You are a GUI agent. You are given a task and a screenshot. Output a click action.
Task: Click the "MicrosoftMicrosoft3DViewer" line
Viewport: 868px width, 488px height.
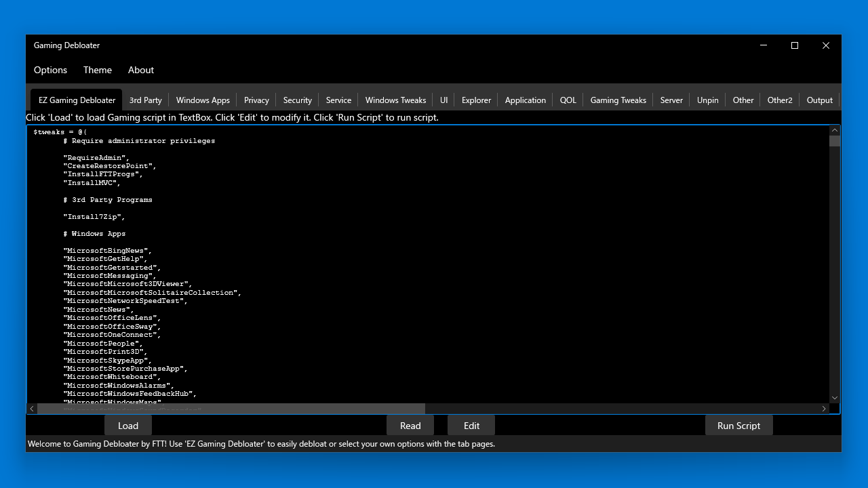128,284
